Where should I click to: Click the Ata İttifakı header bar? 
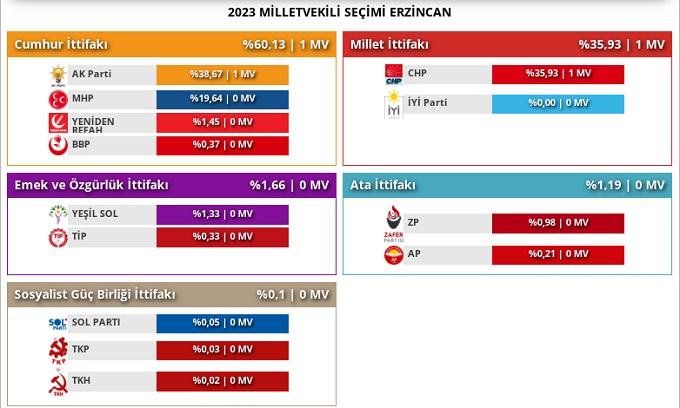pyautogui.click(x=507, y=185)
